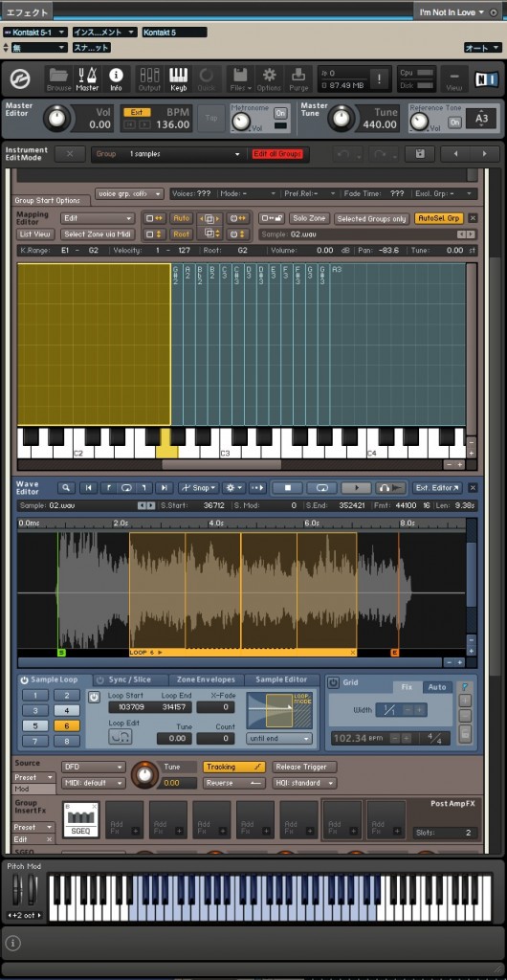Open the Options gear icon
The image size is (507, 980).
click(269, 79)
